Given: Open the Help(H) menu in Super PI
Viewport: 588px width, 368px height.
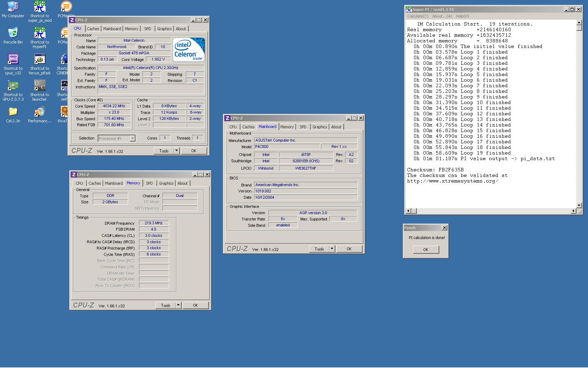Looking at the screenshot, I should [x=462, y=16].
